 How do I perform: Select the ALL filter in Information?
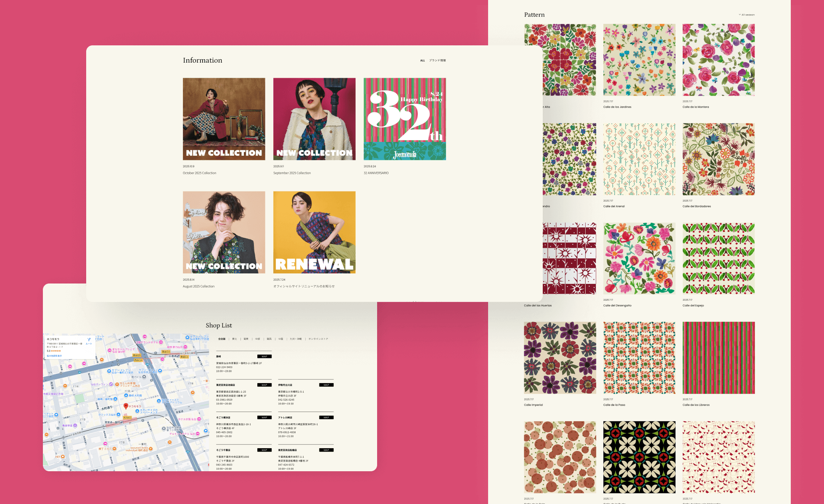click(423, 60)
